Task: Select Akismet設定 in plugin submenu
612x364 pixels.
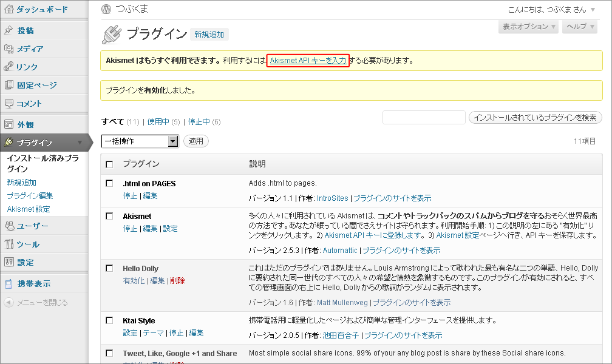Action: [29, 209]
